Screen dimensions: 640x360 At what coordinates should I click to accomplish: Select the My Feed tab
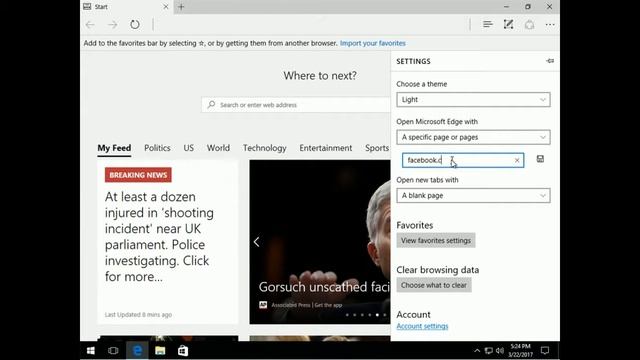coord(114,148)
